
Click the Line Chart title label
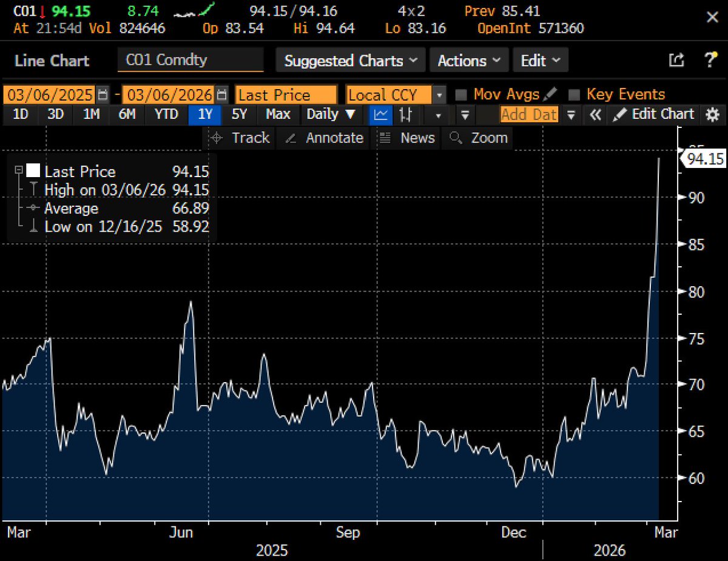coord(52,61)
